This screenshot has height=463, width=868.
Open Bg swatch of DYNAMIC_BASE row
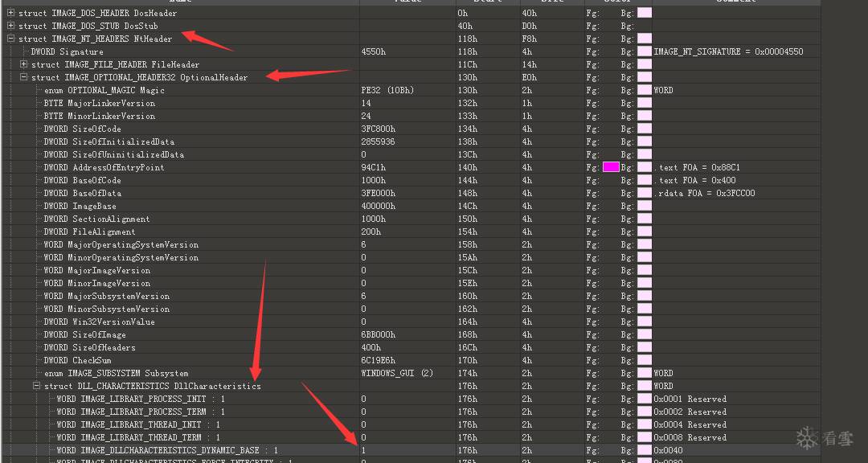645,450
